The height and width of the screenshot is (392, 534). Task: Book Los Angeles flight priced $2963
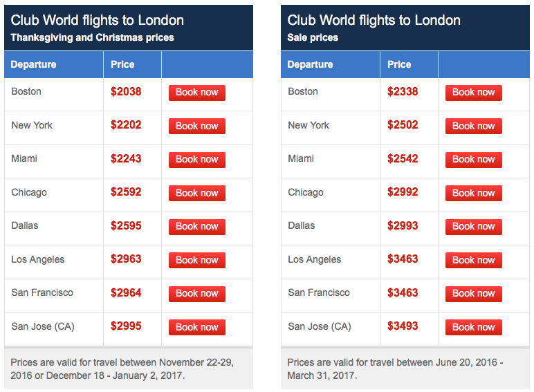pos(197,260)
